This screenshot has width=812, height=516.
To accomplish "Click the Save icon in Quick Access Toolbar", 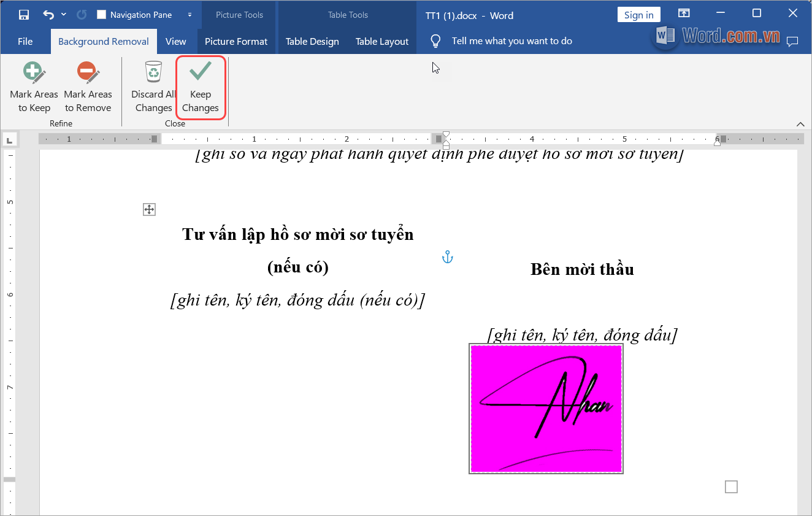I will [x=25, y=14].
